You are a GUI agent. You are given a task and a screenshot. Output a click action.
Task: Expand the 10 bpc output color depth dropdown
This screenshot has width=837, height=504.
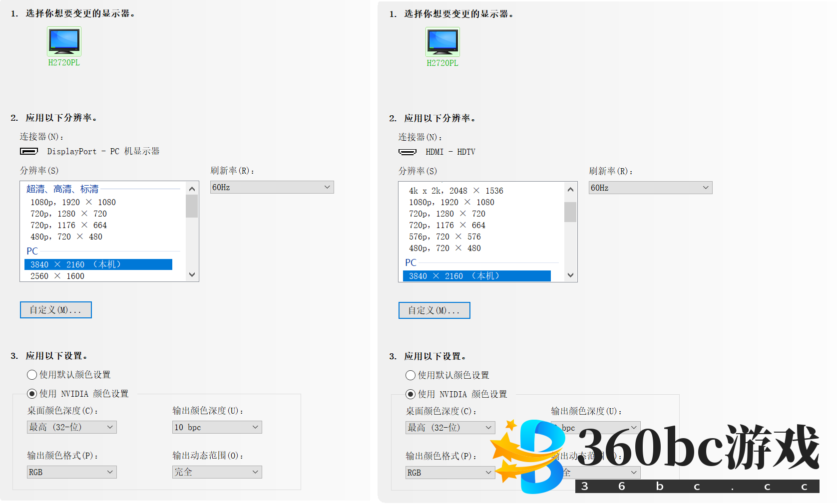(217, 427)
